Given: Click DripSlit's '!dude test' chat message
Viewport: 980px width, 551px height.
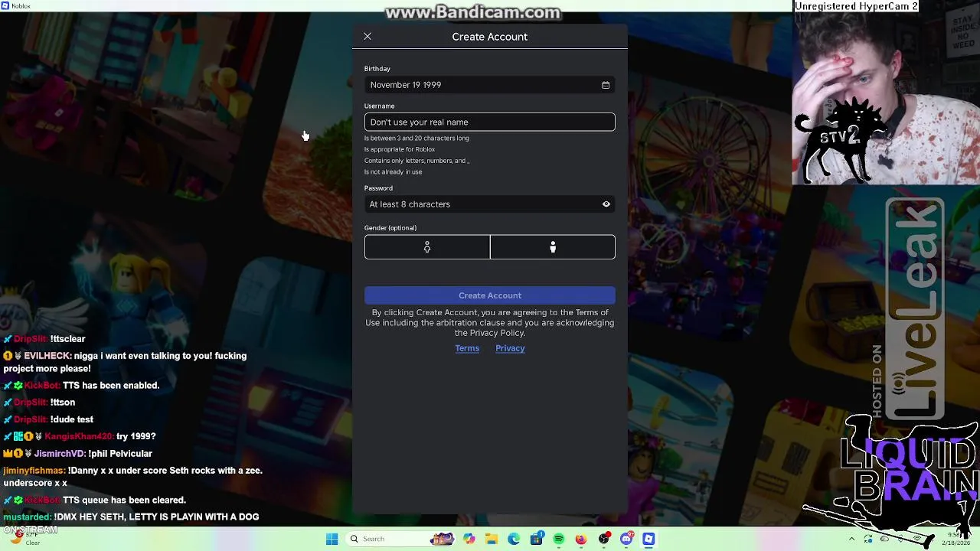Looking at the screenshot, I should coord(71,419).
